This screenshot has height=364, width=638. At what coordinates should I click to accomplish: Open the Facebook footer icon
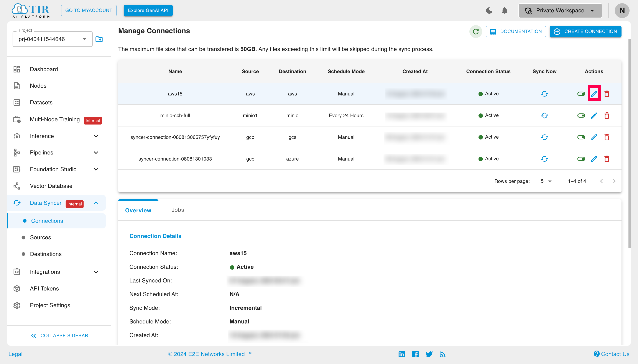[415, 354]
